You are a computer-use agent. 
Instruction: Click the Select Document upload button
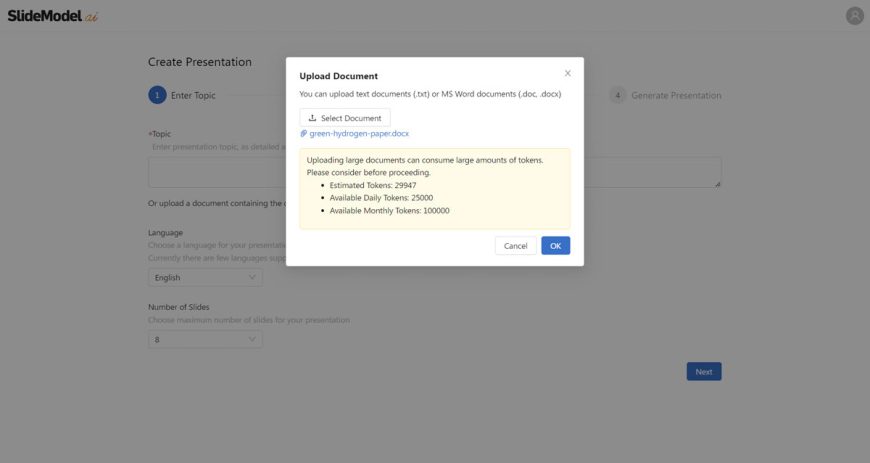[344, 118]
